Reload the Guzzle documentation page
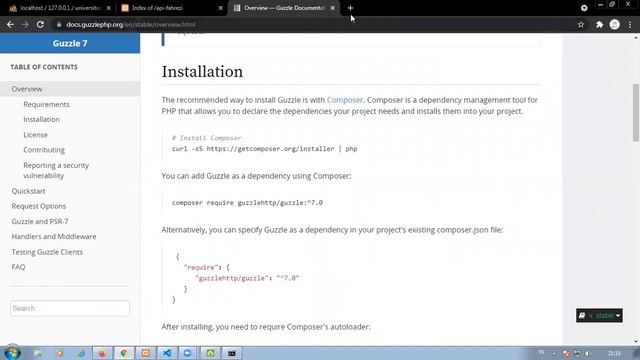 tap(40, 24)
